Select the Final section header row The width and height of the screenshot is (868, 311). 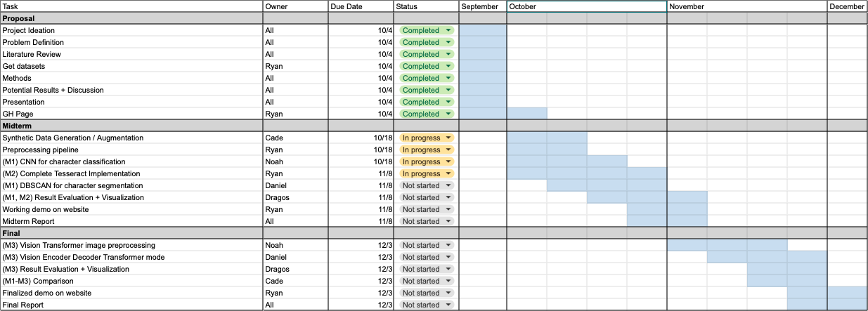pos(434,233)
